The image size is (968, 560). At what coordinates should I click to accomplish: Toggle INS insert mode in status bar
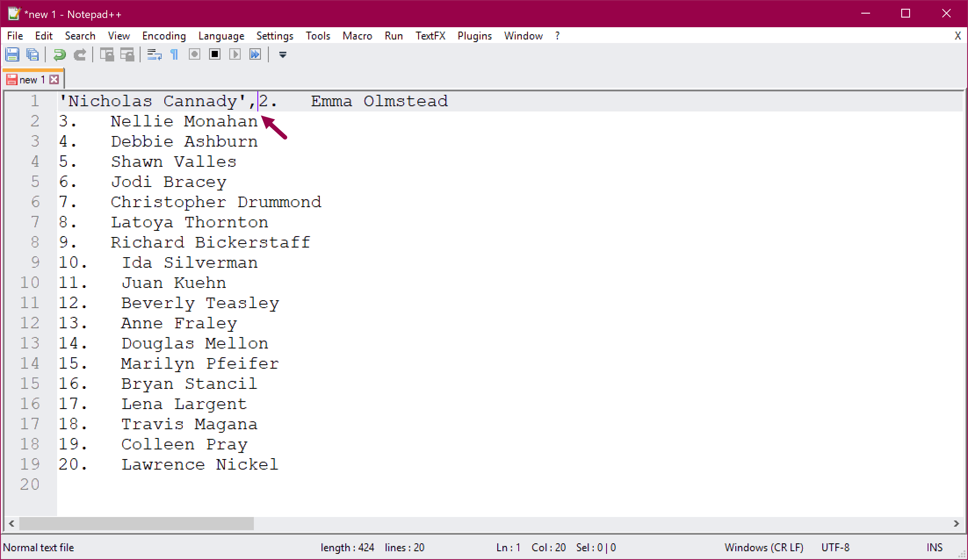click(934, 547)
